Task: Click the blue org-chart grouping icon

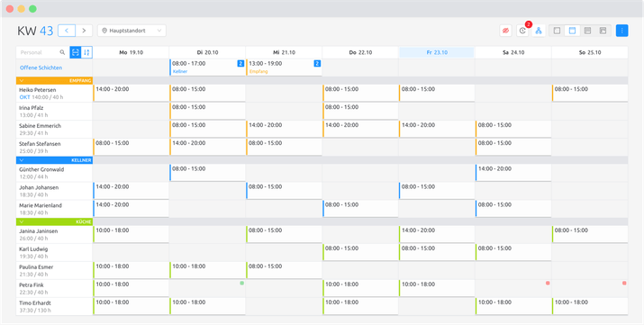Action: point(539,31)
